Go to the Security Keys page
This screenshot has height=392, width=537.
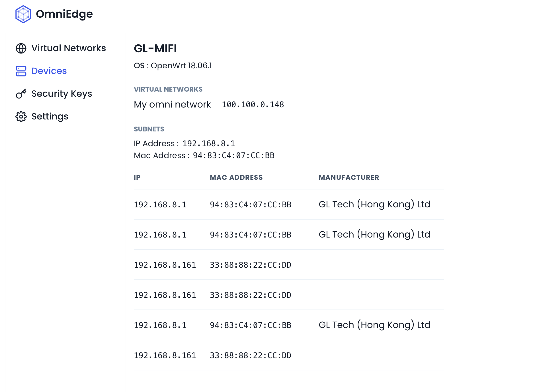62,94
